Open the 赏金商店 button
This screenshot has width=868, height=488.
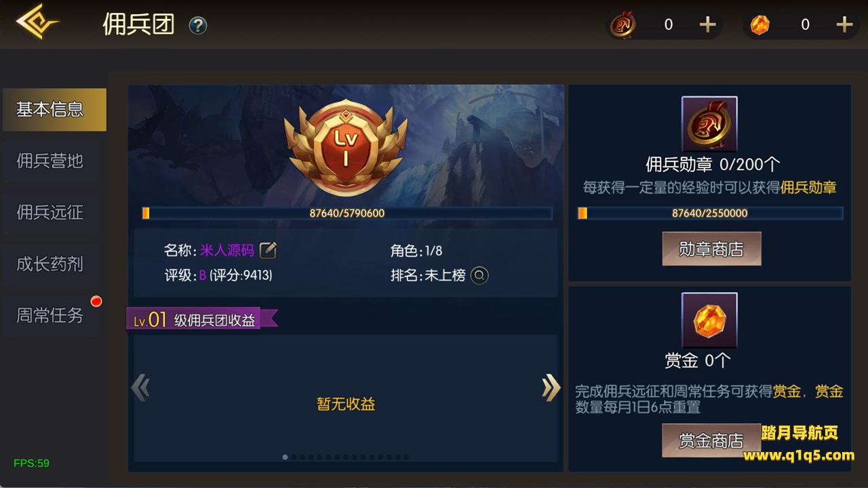click(x=711, y=441)
